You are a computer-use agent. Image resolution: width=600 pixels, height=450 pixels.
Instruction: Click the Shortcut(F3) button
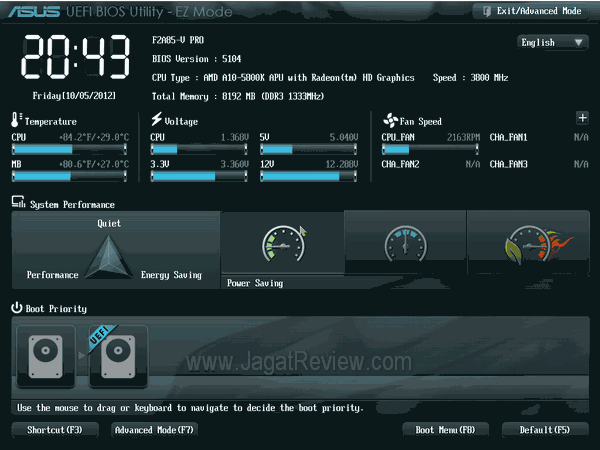click(x=55, y=430)
